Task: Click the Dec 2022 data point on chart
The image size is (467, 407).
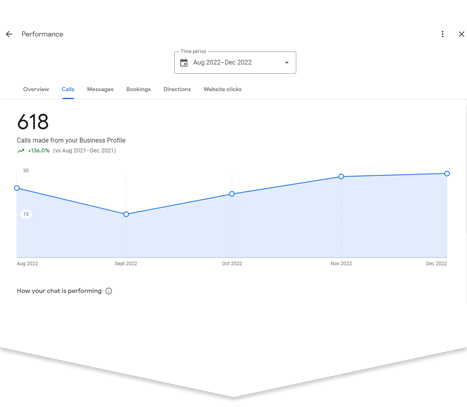Action: point(447,173)
